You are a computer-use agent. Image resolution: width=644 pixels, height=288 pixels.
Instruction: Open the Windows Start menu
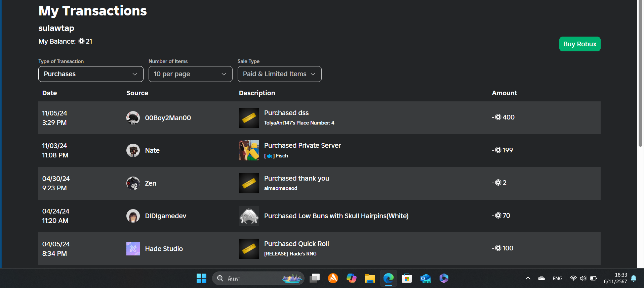tap(201, 278)
